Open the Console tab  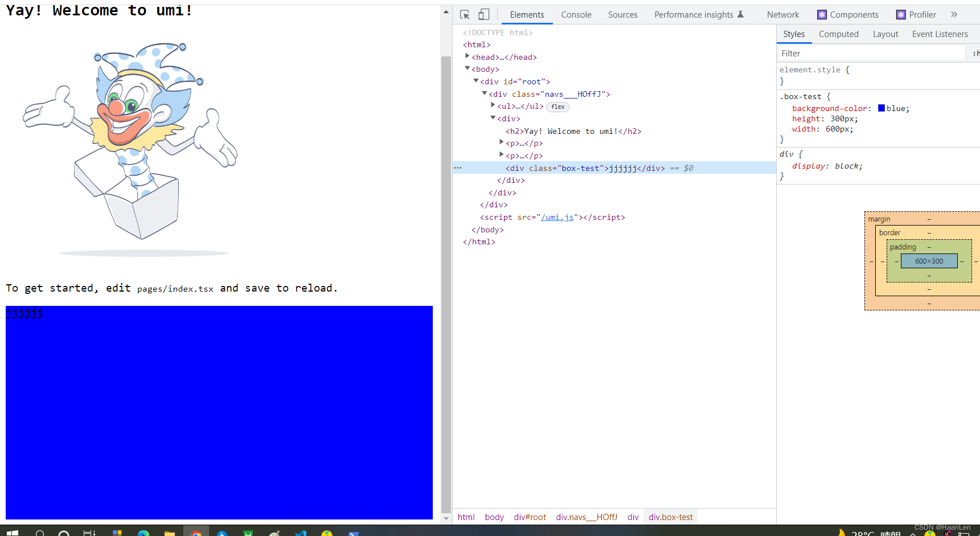pyautogui.click(x=576, y=15)
